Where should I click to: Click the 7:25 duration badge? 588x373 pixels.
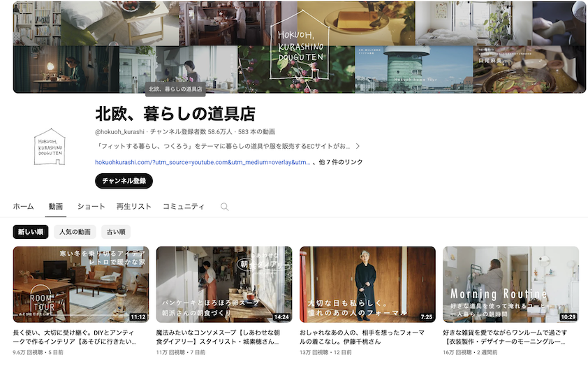point(427,317)
